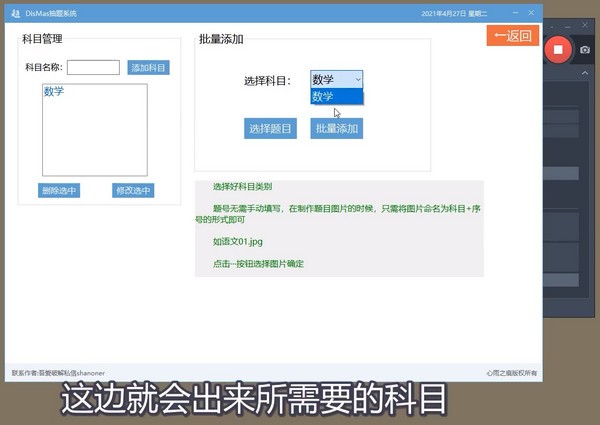Click the 批量添加 group title
Screen dimensions: 600x425
click(x=221, y=39)
